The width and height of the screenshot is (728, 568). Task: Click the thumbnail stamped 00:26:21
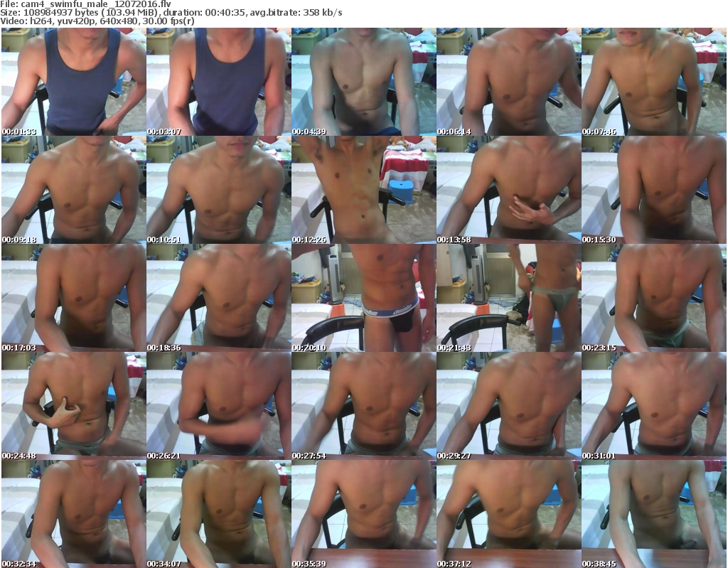click(x=219, y=406)
